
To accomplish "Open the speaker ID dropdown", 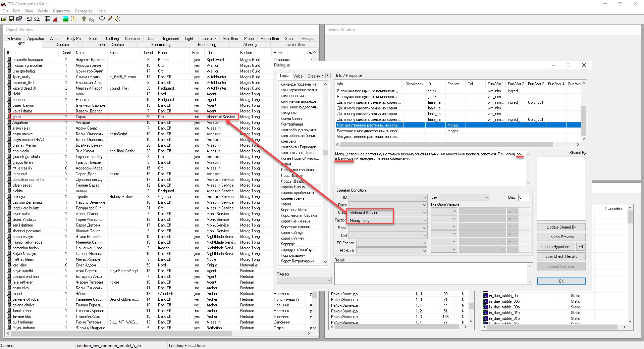I will (388, 197).
